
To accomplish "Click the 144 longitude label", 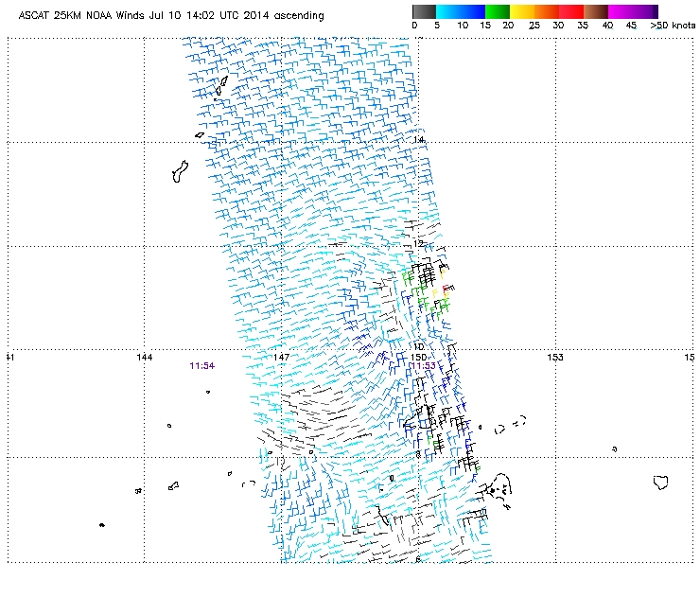I will point(144,357).
